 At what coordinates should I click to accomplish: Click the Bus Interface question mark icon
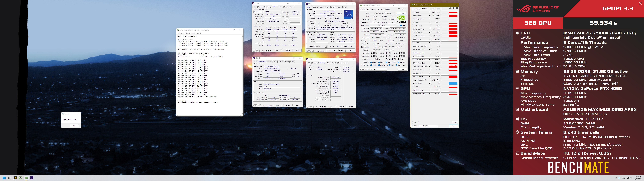click(x=406, y=32)
